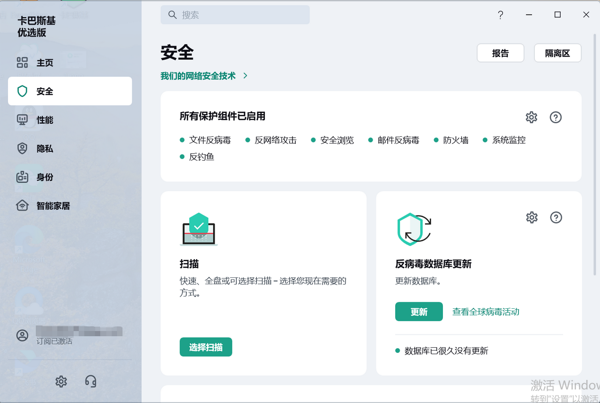This screenshot has height=403, width=600.
Task: Click the question mark in title bar
Action: point(500,15)
